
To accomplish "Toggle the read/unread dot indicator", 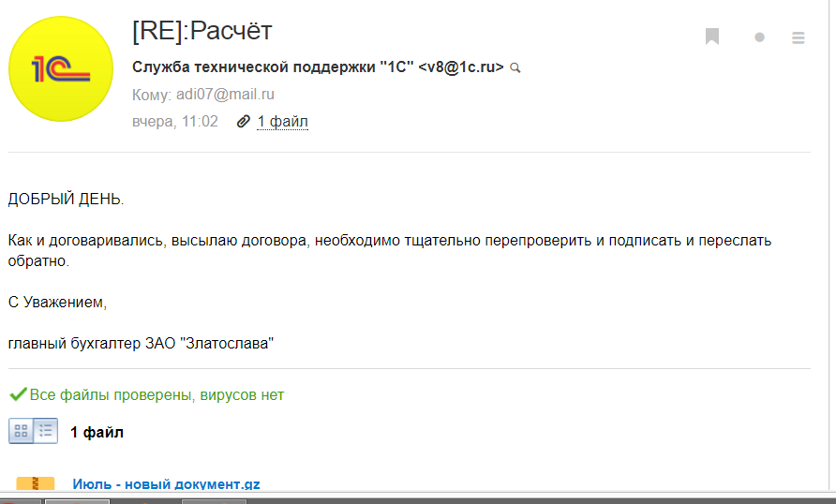I will [760, 37].
